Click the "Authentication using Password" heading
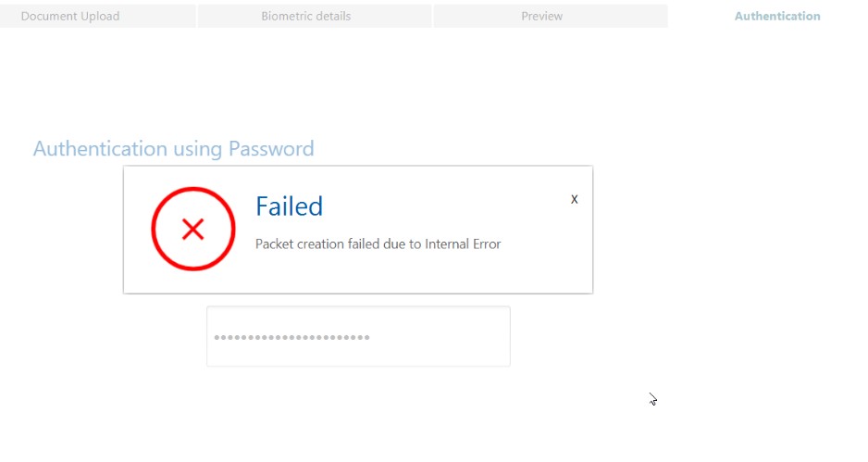This screenshot has height=462, width=868. tap(173, 148)
